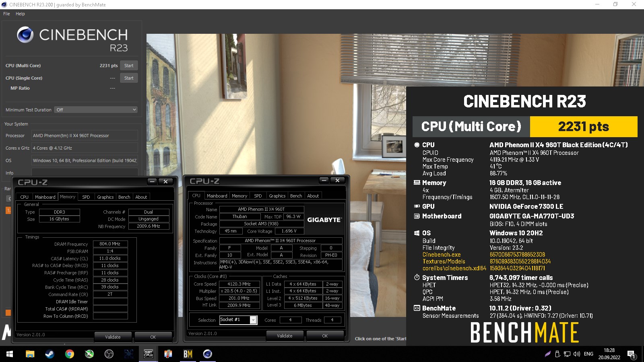The width and height of the screenshot is (644, 362).
Task: Click the System Timers clock icon
Action: tap(417, 278)
